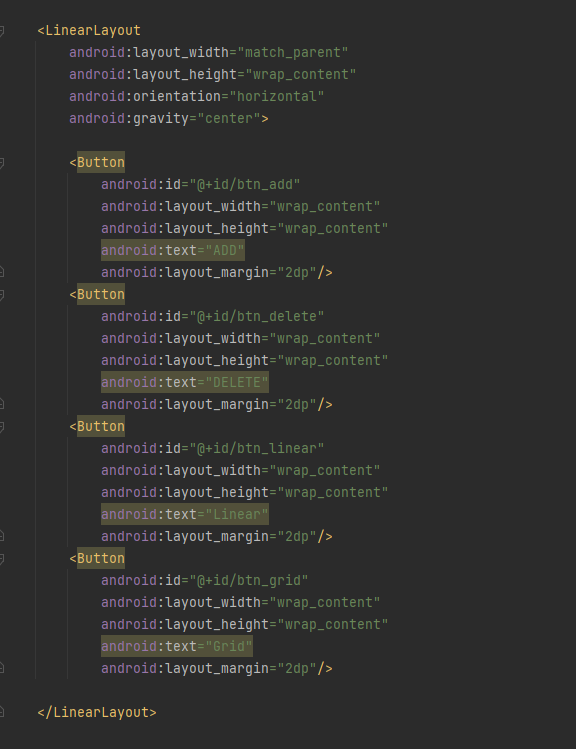Click the "match_parent" value

click(x=292, y=53)
